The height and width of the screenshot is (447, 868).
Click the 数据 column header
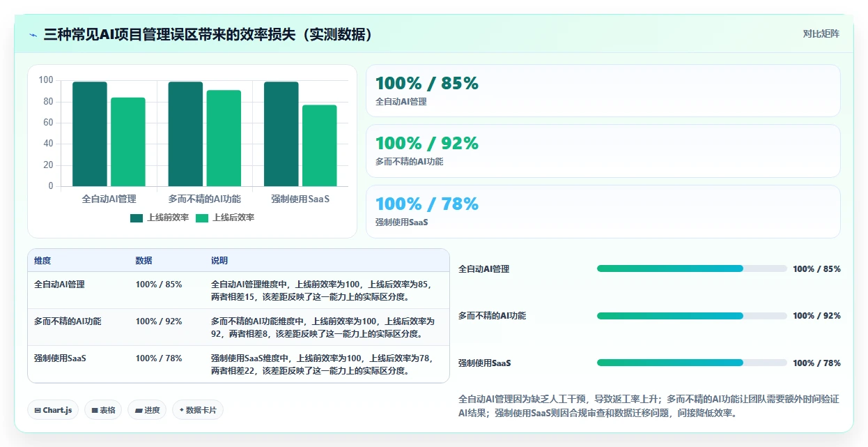[x=144, y=260]
